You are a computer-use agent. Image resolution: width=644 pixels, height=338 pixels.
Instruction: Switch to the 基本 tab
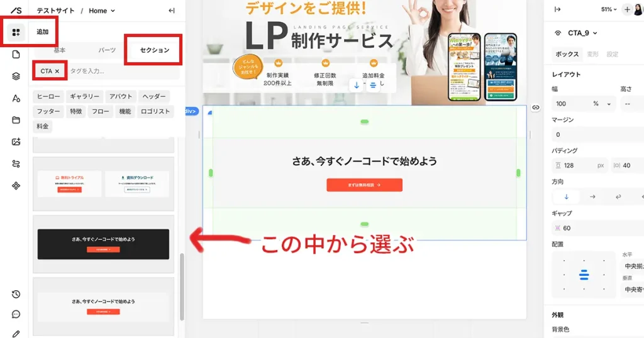click(x=60, y=50)
